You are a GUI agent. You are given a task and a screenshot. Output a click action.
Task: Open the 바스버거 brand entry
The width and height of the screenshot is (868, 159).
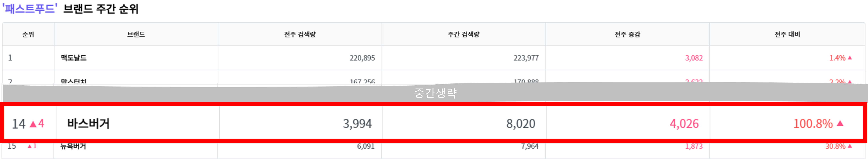pos(88,124)
